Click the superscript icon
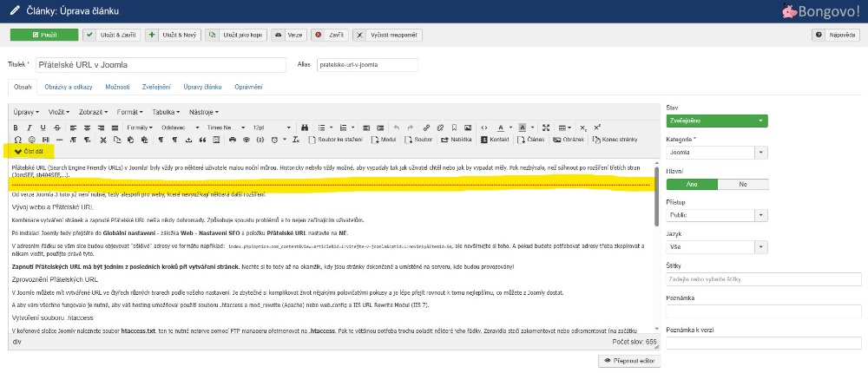 click(595, 127)
